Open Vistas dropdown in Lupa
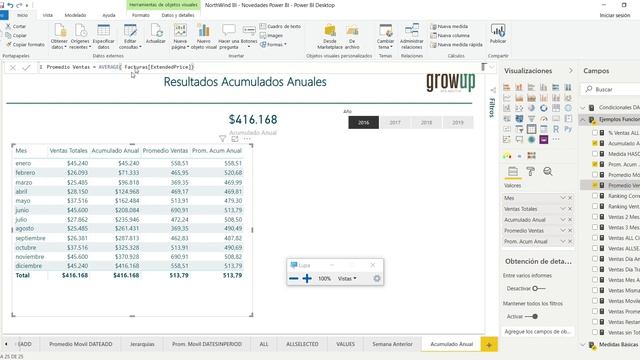Screen dimensions: 640x360 click(347, 278)
